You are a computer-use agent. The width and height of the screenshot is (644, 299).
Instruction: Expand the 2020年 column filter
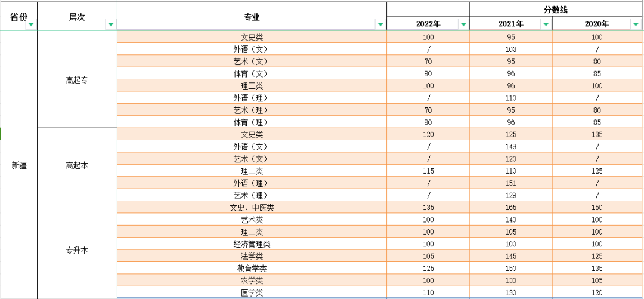[635, 24]
